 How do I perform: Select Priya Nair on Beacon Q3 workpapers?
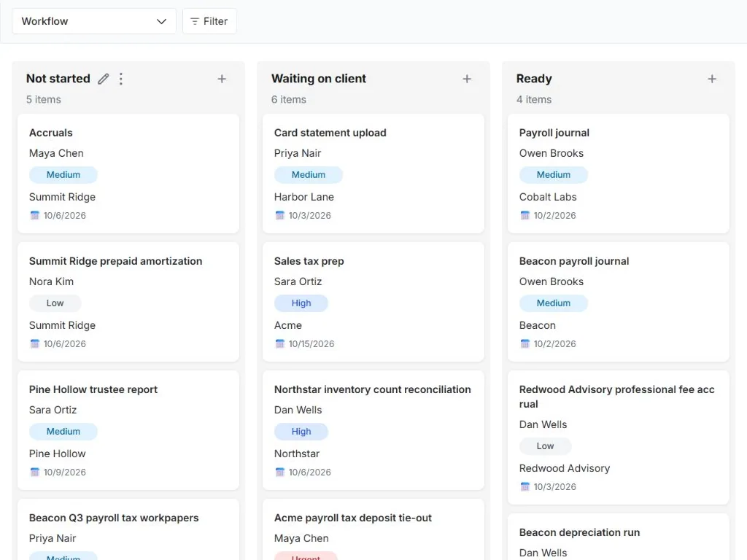coord(53,538)
